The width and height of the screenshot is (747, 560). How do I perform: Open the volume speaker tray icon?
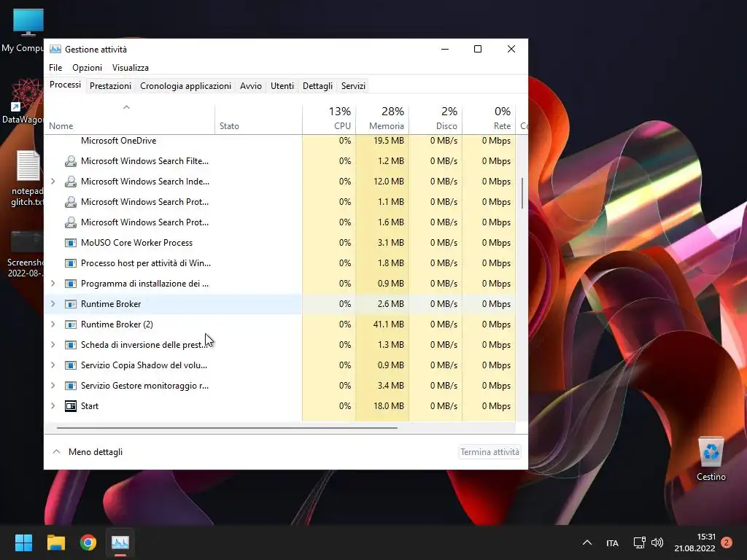pyautogui.click(x=657, y=542)
